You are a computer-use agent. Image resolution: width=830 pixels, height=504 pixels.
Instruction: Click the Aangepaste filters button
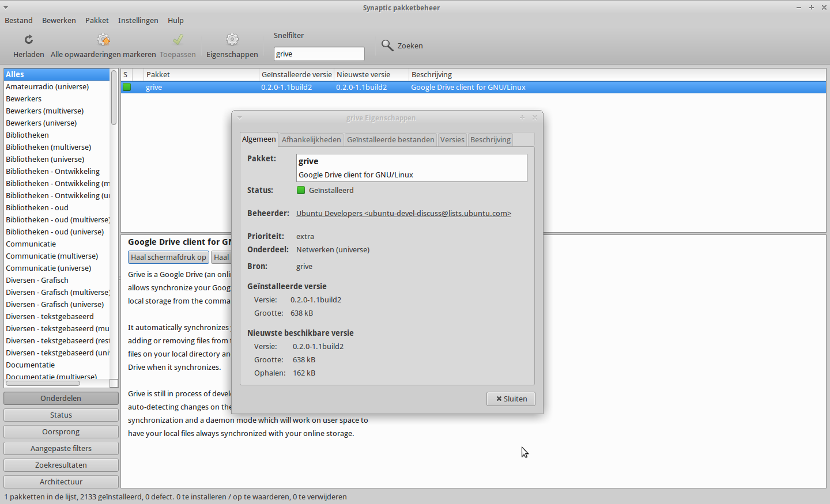coord(61,448)
